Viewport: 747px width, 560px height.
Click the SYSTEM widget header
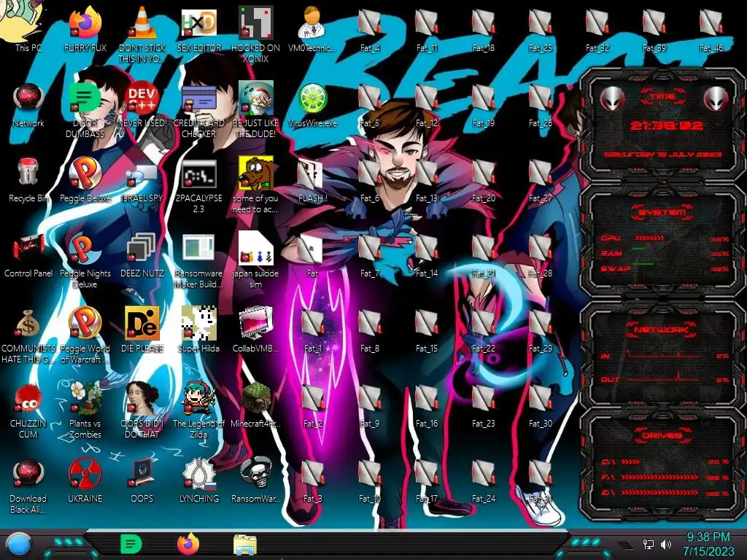click(662, 212)
